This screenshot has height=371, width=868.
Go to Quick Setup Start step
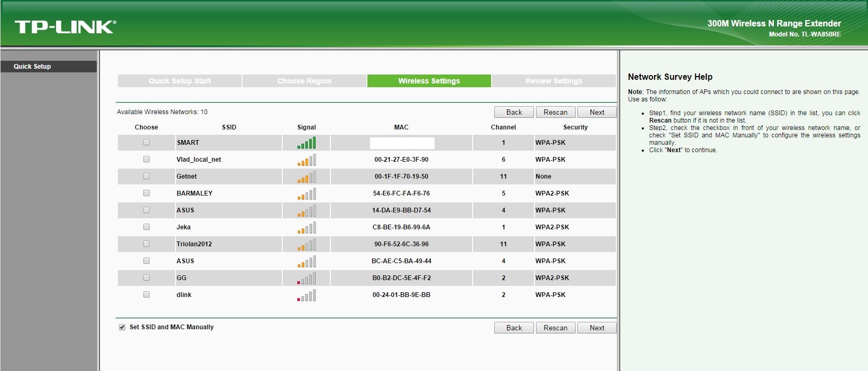(180, 81)
